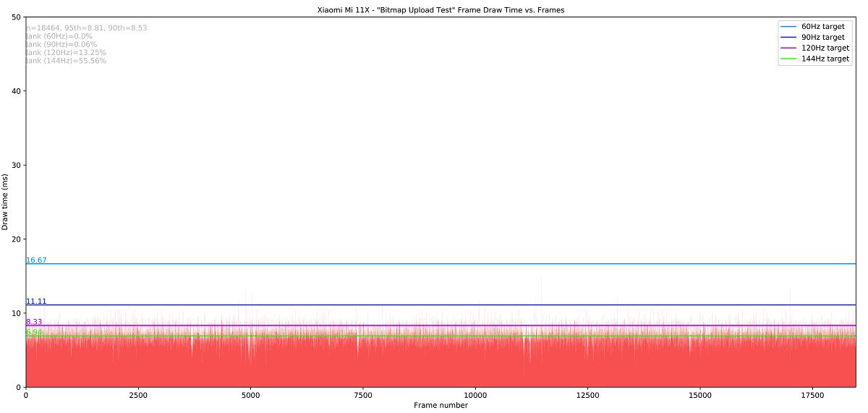Screen dimensions: 868x413
Task: Click the light blue 60Hz legend line sample
Action: (x=788, y=27)
